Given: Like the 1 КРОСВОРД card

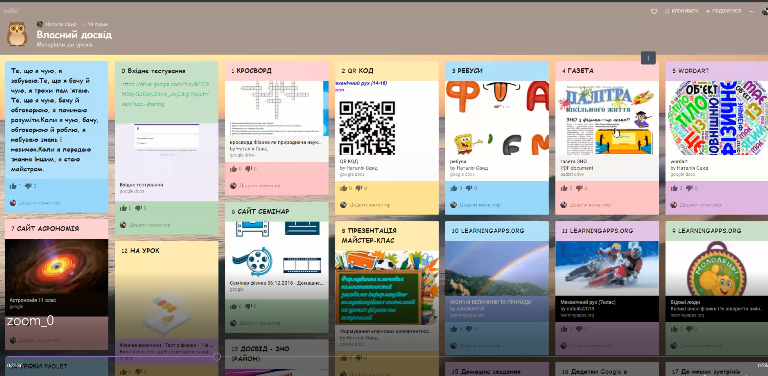Looking at the screenshot, I should tap(234, 169).
